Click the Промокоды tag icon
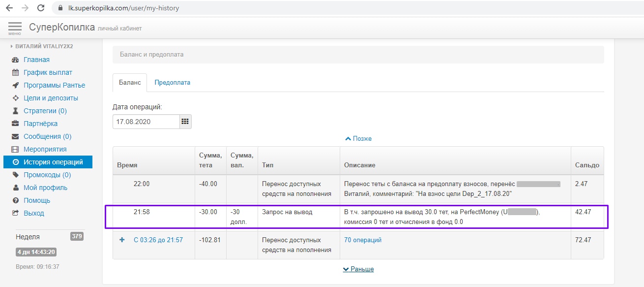 click(x=15, y=175)
